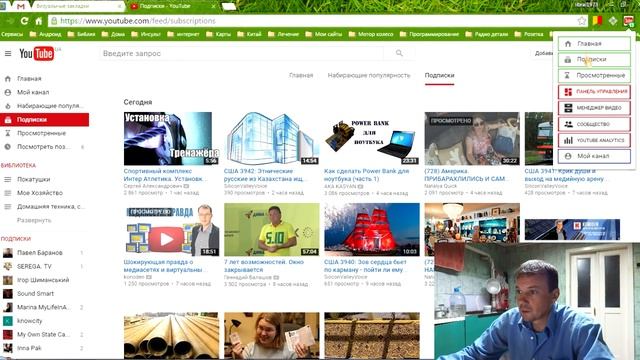Open the США 3942 building thumbnail
The image size is (640, 360).
pos(271,139)
